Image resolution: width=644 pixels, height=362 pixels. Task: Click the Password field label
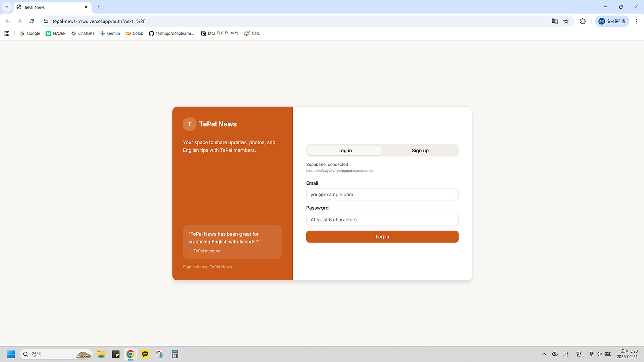coord(317,208)
